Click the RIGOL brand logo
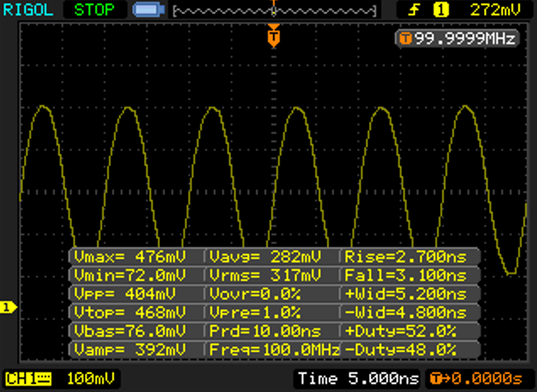537x392 pixels. [28, 10]
